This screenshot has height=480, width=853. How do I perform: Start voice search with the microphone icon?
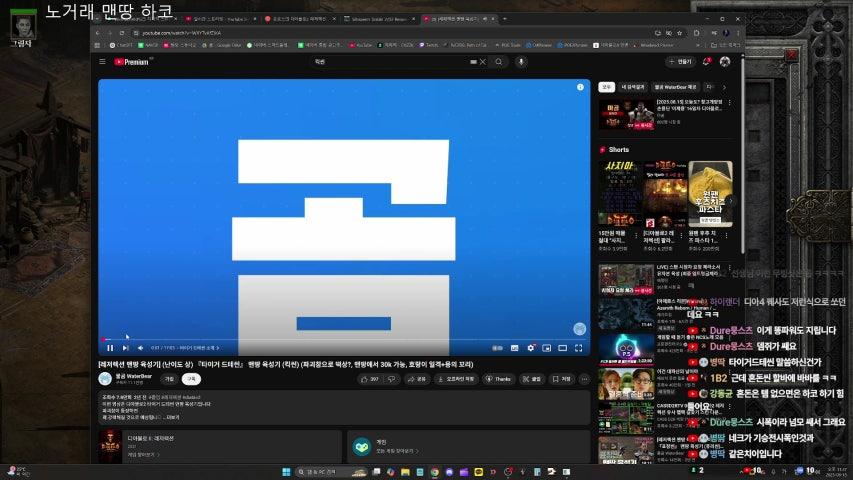521,62
